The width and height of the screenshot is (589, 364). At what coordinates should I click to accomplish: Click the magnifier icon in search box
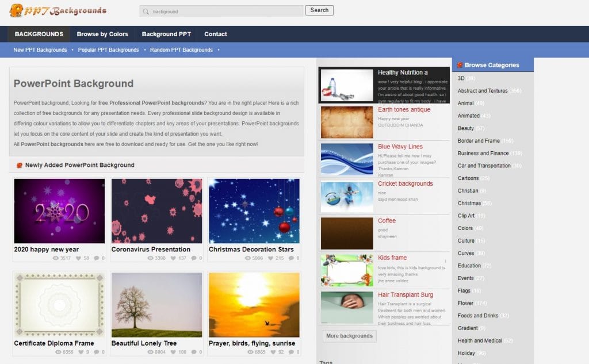[x=147, y=12]
